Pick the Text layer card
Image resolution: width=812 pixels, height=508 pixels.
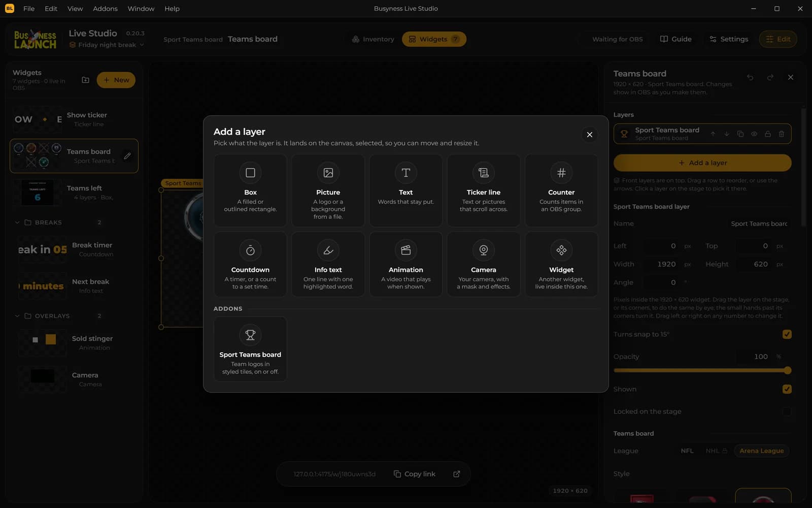pos(405,190)
